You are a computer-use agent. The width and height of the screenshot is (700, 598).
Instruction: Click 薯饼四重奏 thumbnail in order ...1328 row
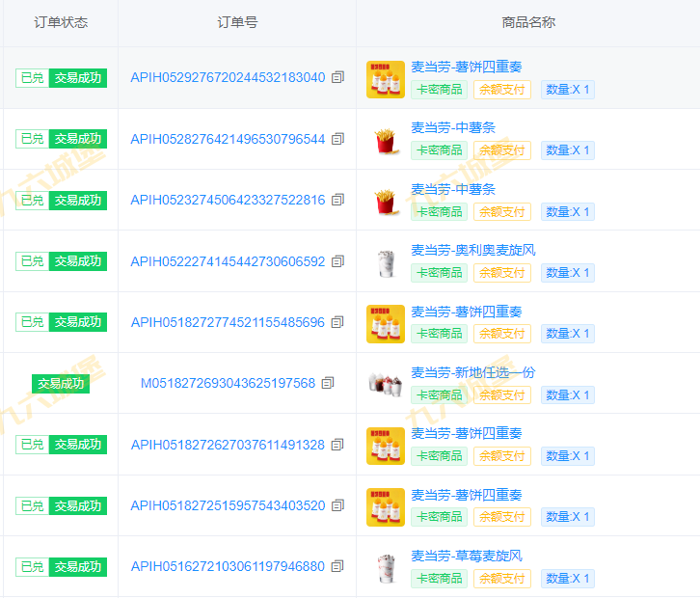point(386,446)
